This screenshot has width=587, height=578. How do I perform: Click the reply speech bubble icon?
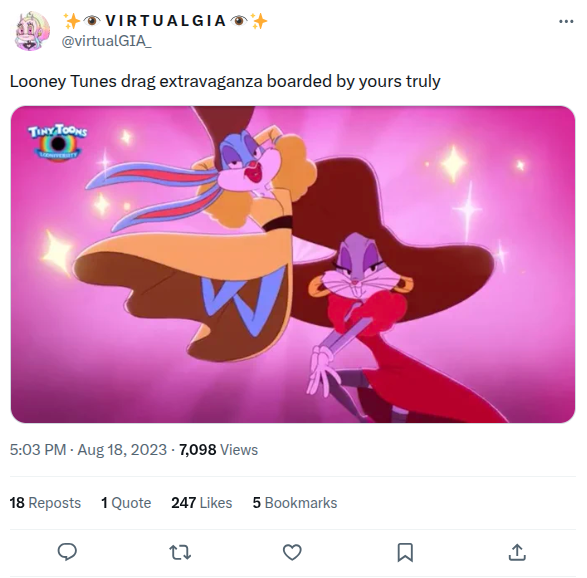point(67,552)
